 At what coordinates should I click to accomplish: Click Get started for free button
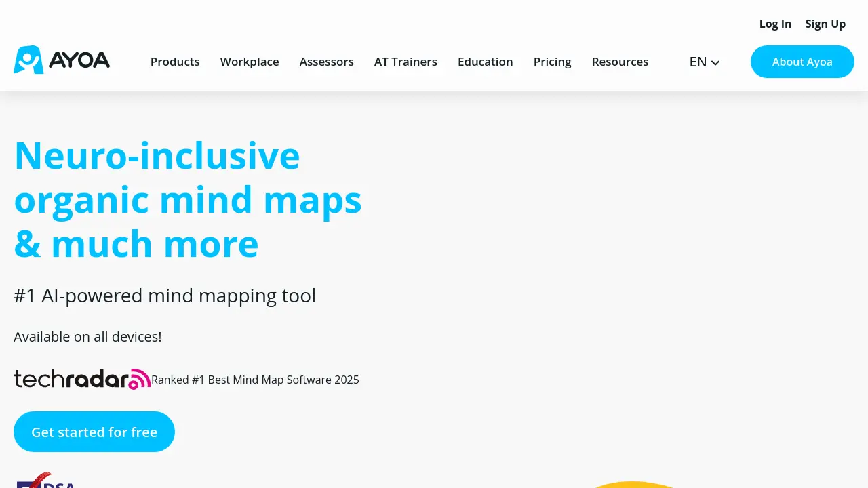pyautogui.click(x=94, y=432)
